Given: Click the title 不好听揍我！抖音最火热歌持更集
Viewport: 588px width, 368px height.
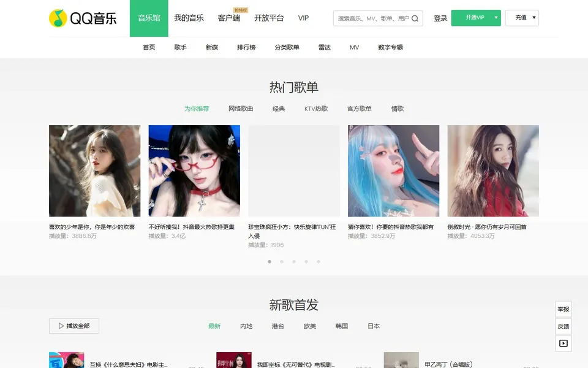Looking at the screenshot, I should coord(192,227).
